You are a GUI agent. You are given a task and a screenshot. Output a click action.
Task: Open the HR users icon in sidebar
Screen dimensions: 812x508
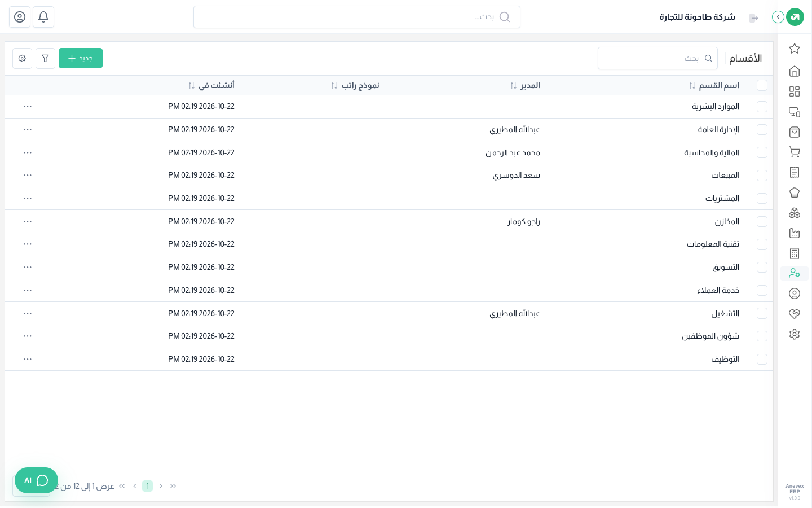pos(795,274)
